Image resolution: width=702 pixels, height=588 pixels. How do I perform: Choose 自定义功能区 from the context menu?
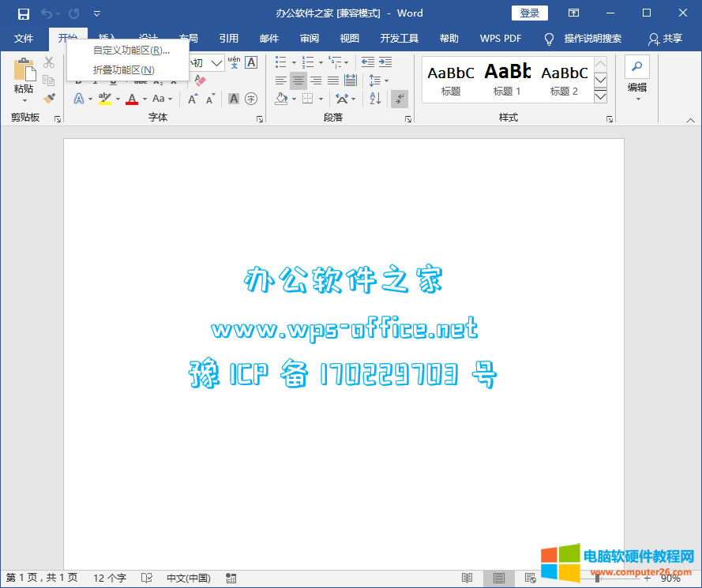coord(130,50)
